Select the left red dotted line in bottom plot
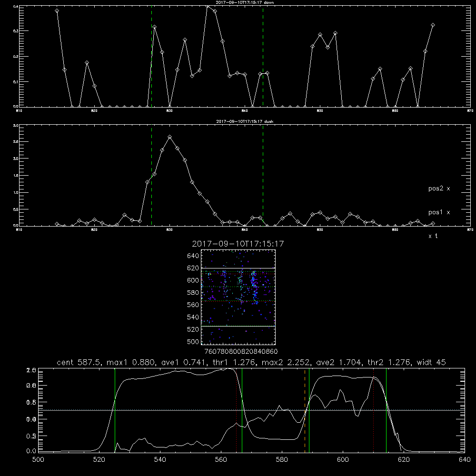The image size is (476, 476). 237,410
